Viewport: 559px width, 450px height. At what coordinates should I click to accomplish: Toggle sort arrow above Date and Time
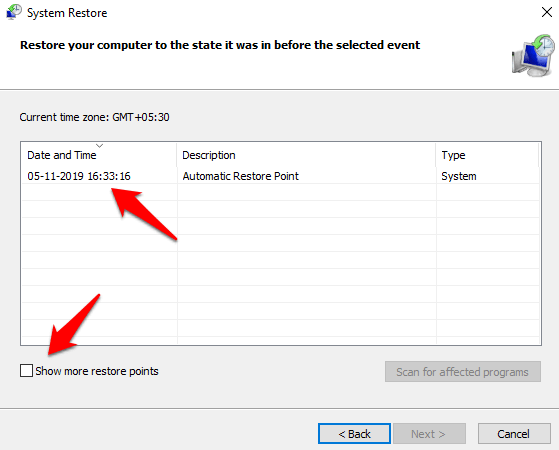pos(99,145)
